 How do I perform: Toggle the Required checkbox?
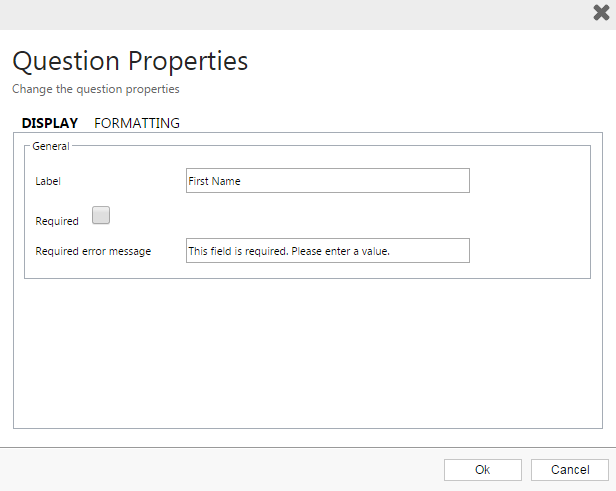(101, 215)
